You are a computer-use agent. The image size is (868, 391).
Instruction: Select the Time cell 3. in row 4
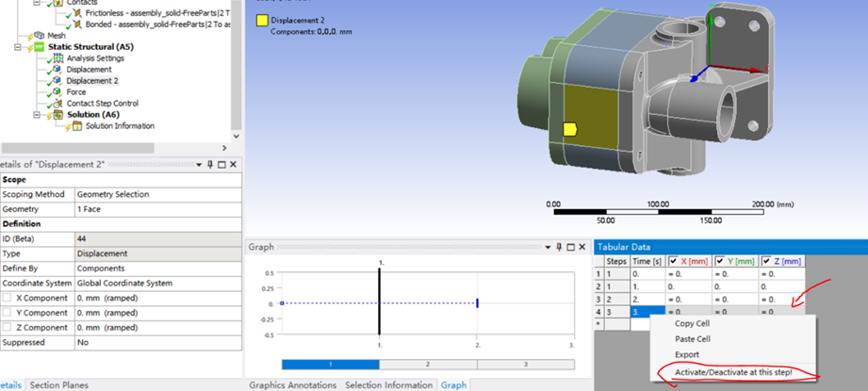[647, 311]
